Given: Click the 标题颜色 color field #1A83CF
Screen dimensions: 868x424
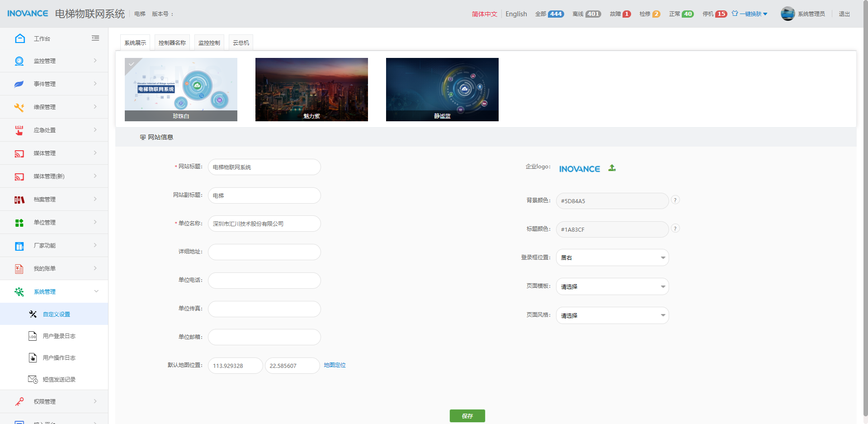Looking at the screenshot, I should pyautogui.click(x=612, y=229).
